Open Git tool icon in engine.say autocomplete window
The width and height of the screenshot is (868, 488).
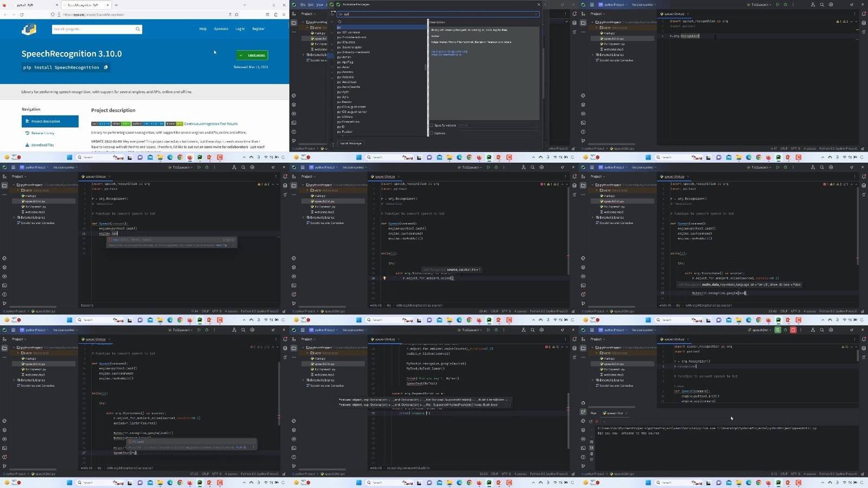pyautogui.click(x=4, y=303)
